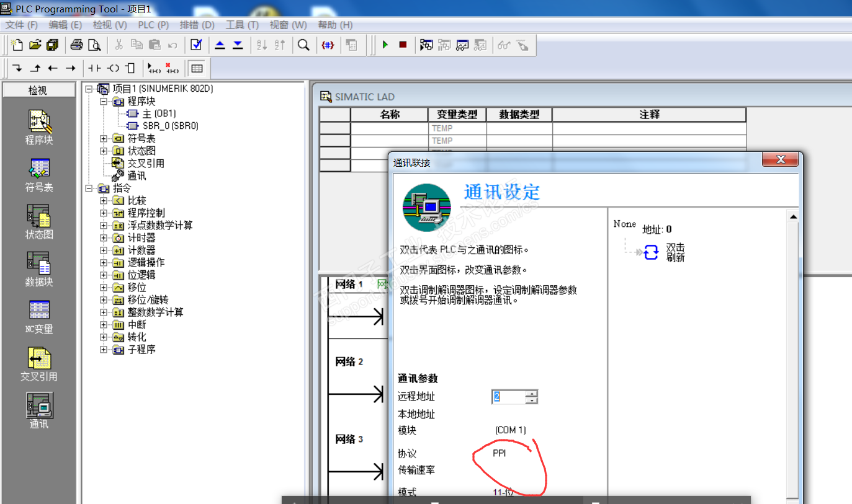Expand the 程序控制 instruction folder
This screenshot has width=852, height=504.
(104, 213)
